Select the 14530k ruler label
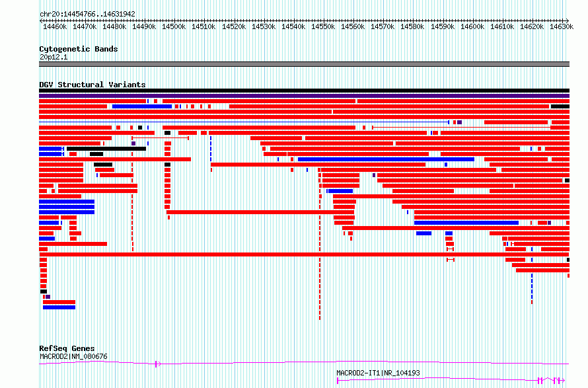588x388 pixels. pyautogui.click(x=263, y=26)
